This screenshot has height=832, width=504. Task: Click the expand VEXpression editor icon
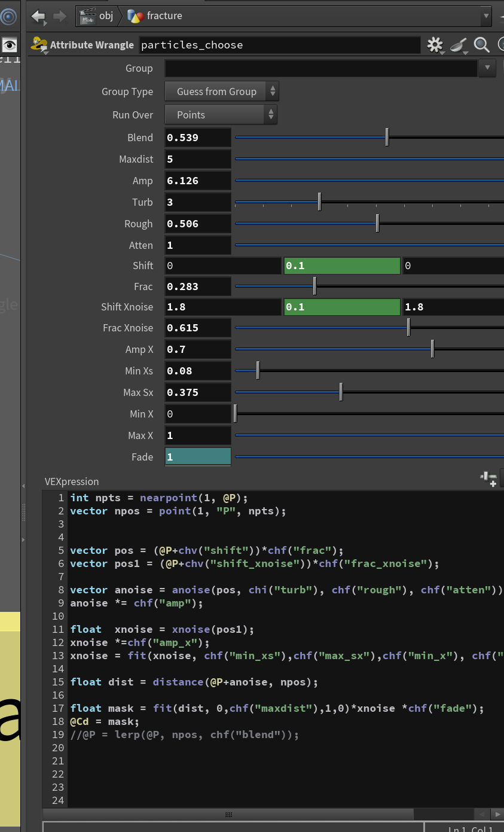point(488,479)
